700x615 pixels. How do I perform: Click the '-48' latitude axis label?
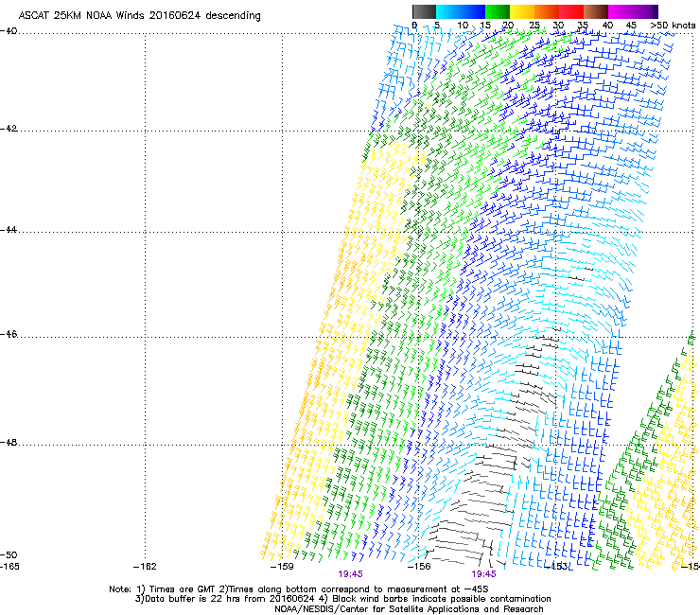click(9, 442)
